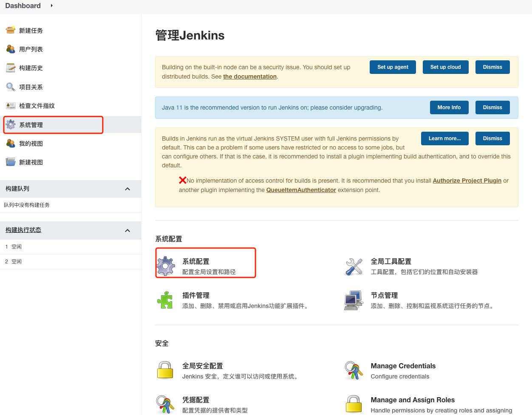Viewport: 532px width, 415px height.
Task: Open the Authorize Project Plugin link
Action: coord(467,181)
